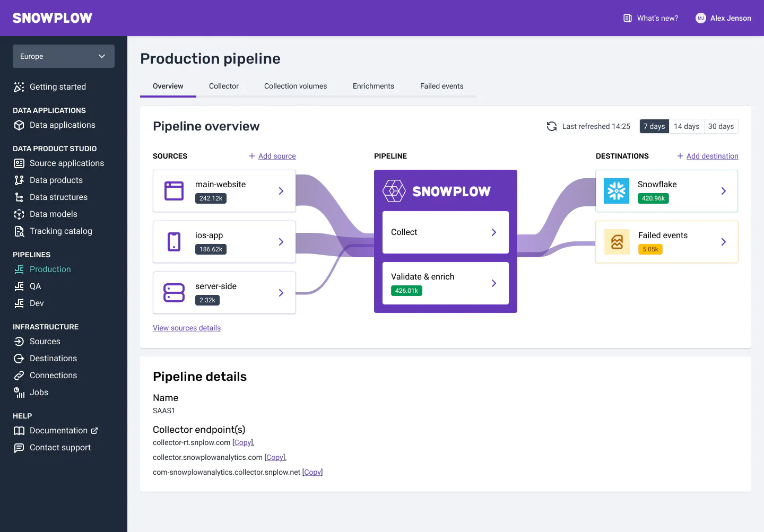Expand the Snowflake destination chevron
The image size is (764, 532).
click(x=724, y=191)
